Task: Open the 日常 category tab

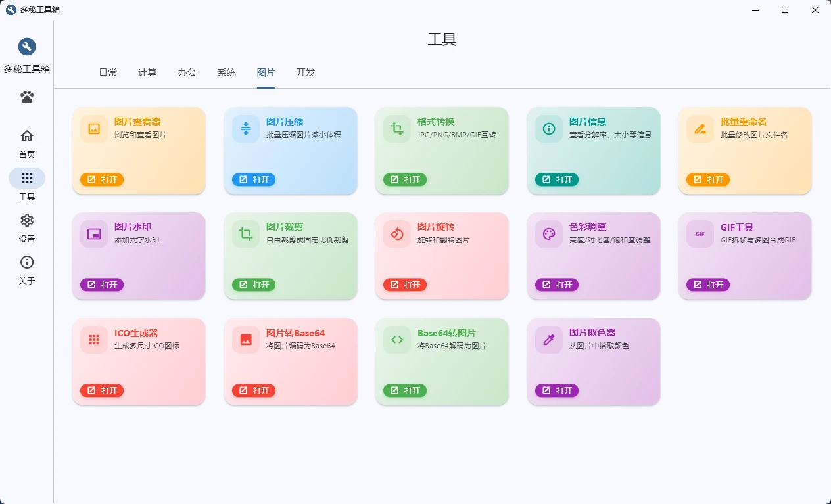Action: 108,72
